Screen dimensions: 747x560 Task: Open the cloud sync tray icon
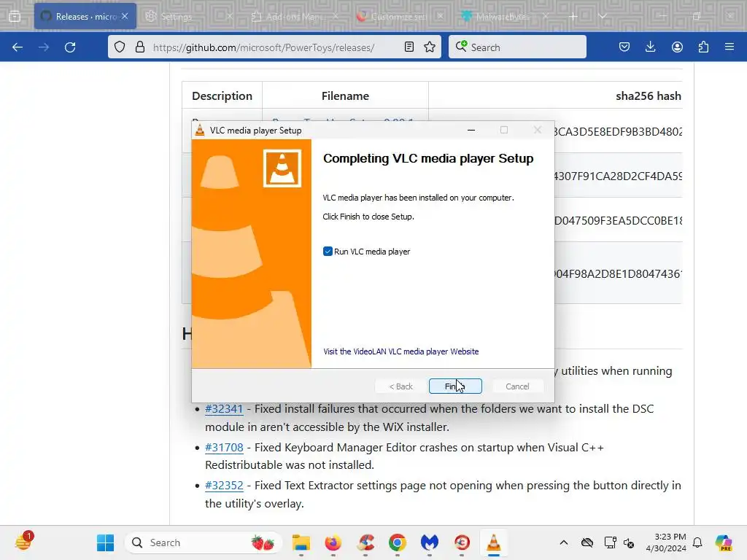click(587, 542)
